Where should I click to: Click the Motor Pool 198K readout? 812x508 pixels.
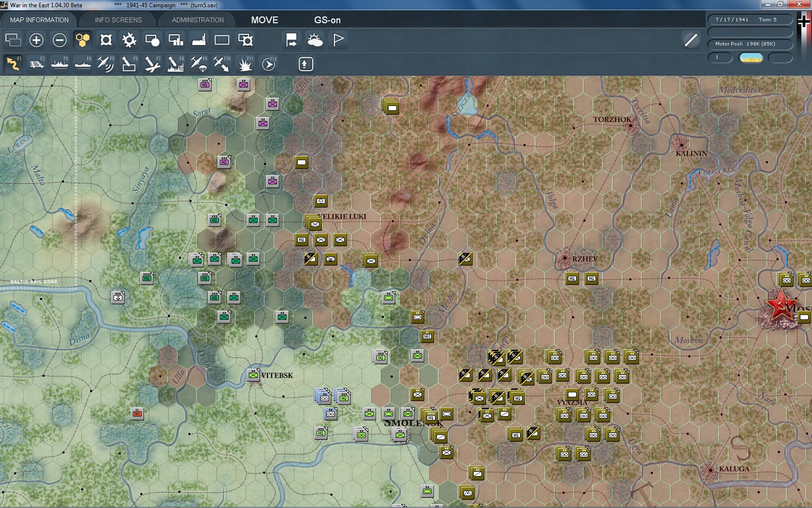point(750,44)
